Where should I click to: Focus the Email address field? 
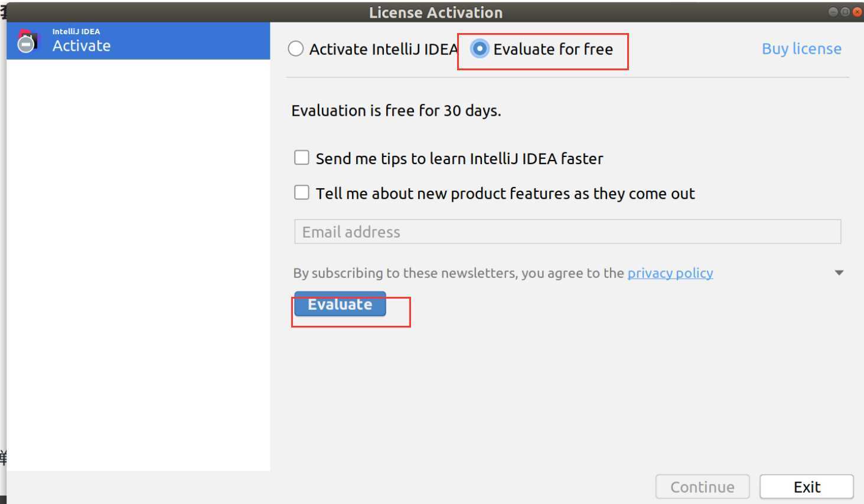tap(567, 232)
